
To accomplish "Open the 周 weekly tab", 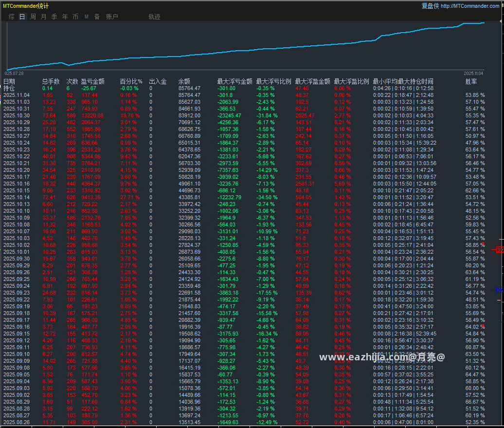I will pyautogui.click(x=33, y=17).
